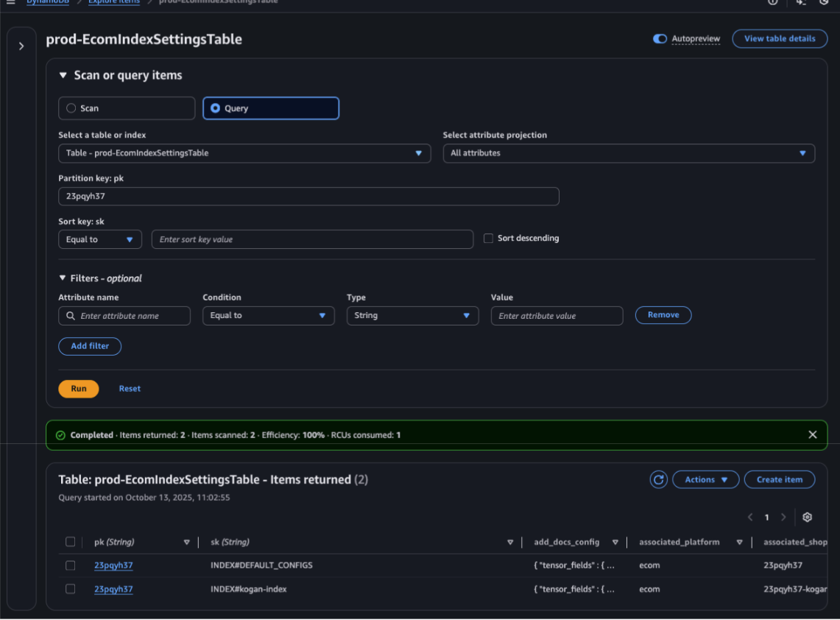Open the filter Type String dropdown
840x620 pixels.
[x=411, y=315]
